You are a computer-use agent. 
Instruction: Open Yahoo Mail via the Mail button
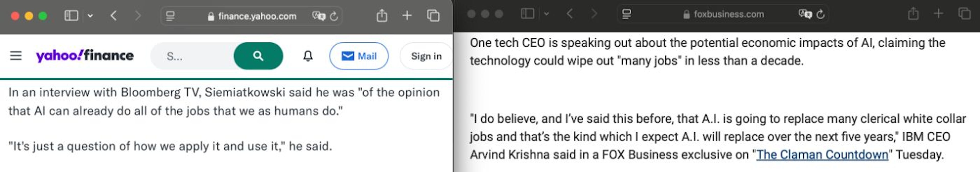(359, 56)
